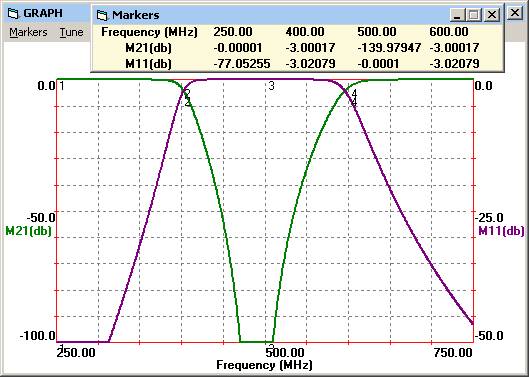This screenshot has width=529, height=377.
Task: Click the purple M11(db) axis label
Action: tap(502, 231)
